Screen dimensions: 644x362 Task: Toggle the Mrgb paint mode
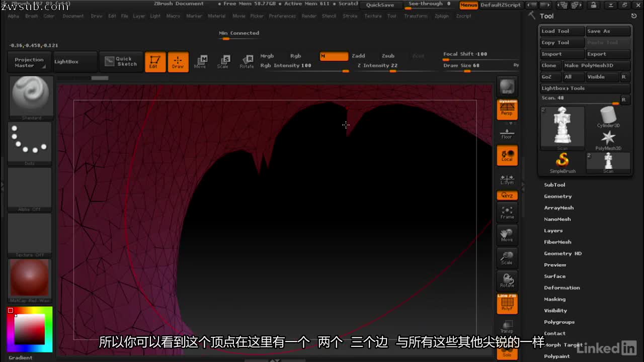267,56
